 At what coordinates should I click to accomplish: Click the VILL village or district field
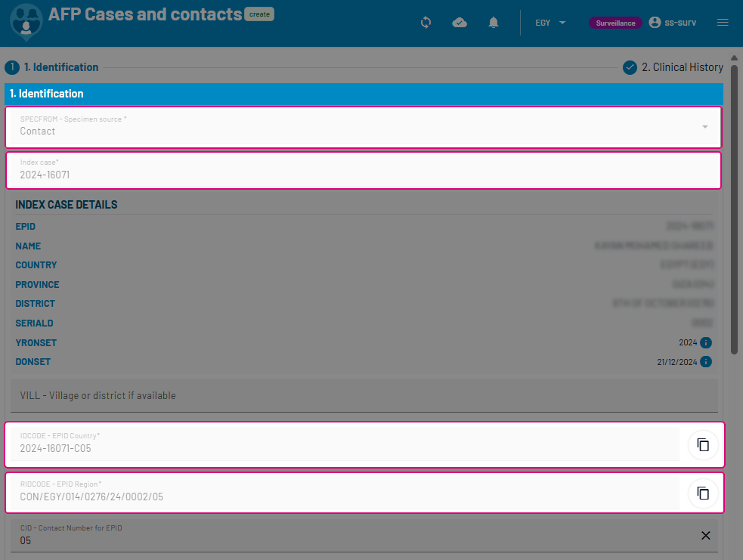point(364,395)
